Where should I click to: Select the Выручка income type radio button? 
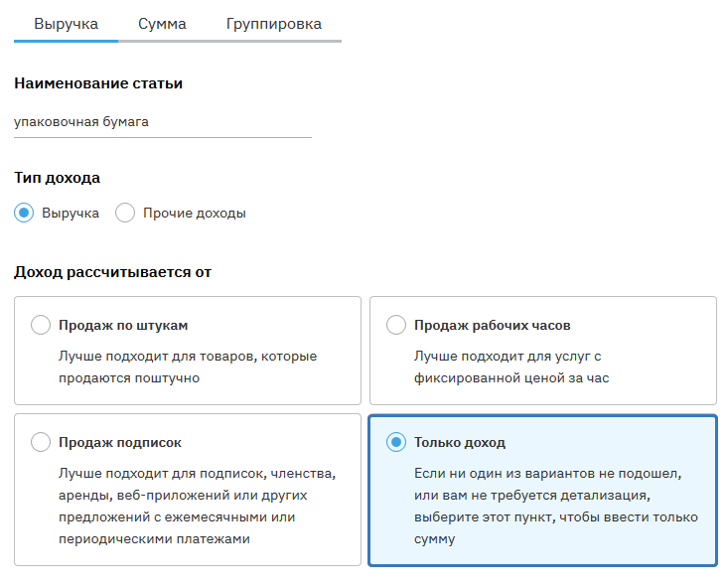click(x=24, y=213)
